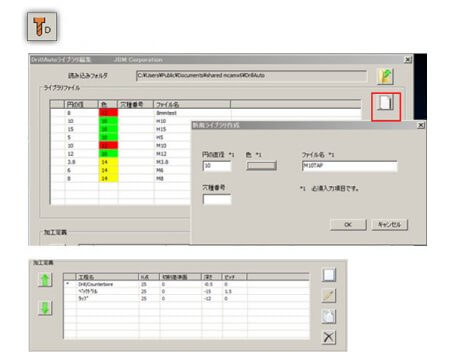Image resolution: width=456 pixels, height=360 pixels.
Task: Click the ピッチ column header
Action: point(234,277)
